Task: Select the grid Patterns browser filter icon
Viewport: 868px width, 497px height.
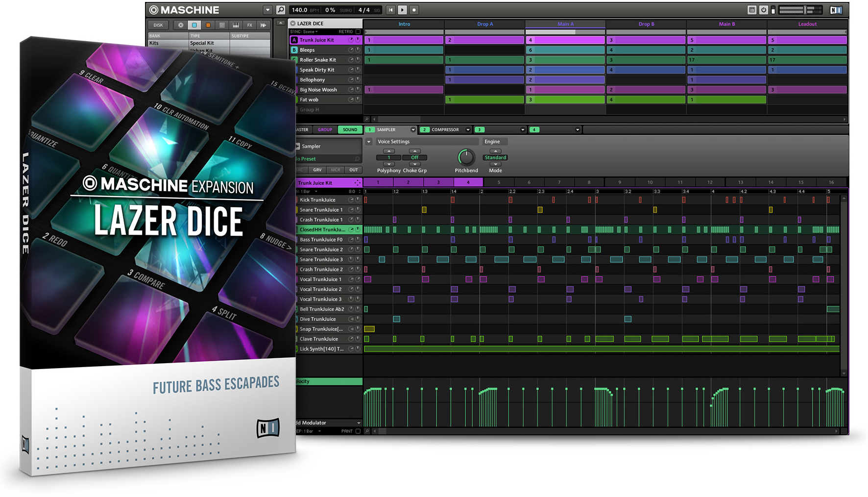Action: (222, 25)
